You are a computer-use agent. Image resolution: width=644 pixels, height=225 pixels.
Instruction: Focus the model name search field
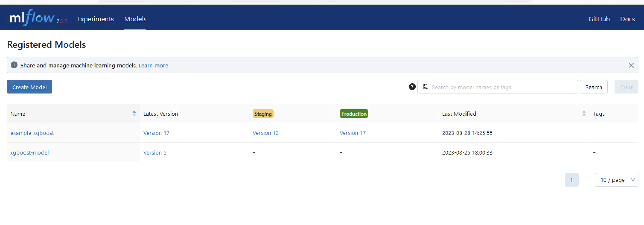(497, 87)
